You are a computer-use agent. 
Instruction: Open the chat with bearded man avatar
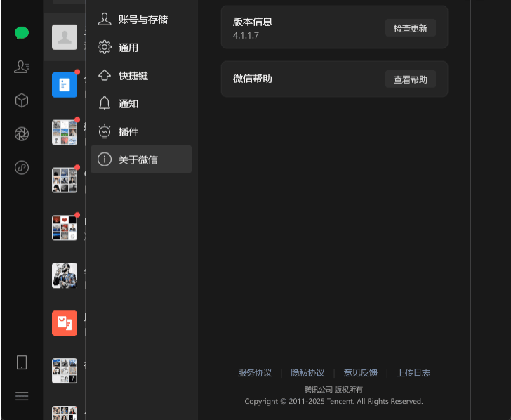tap(65, 275)
